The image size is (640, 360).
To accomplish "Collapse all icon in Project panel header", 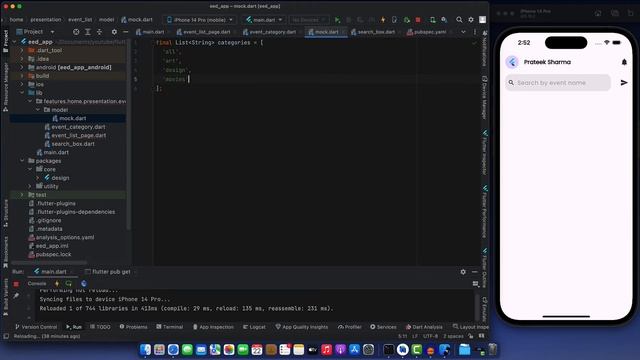I will pos(99,31).
